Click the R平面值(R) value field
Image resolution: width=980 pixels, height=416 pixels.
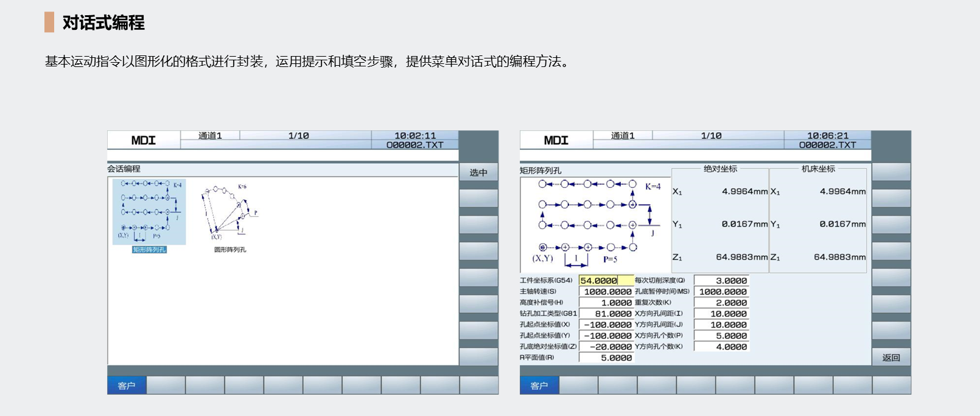click(606, 358)
